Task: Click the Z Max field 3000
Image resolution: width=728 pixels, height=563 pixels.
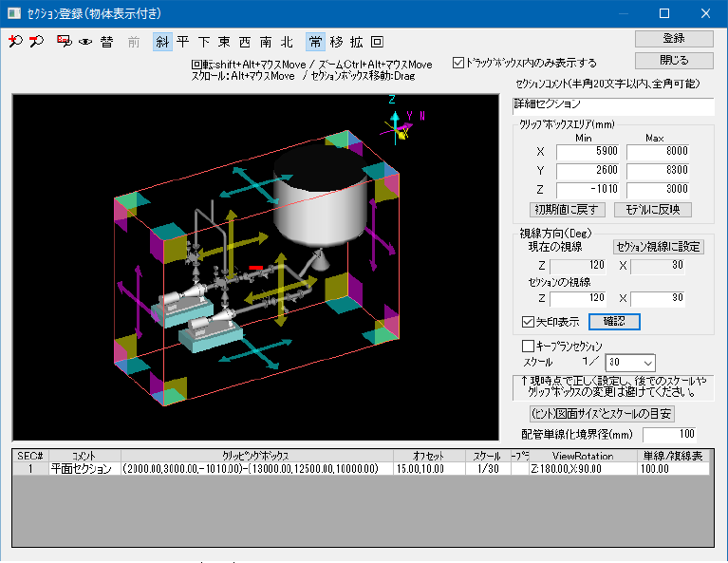Action: tap(658, 190)
